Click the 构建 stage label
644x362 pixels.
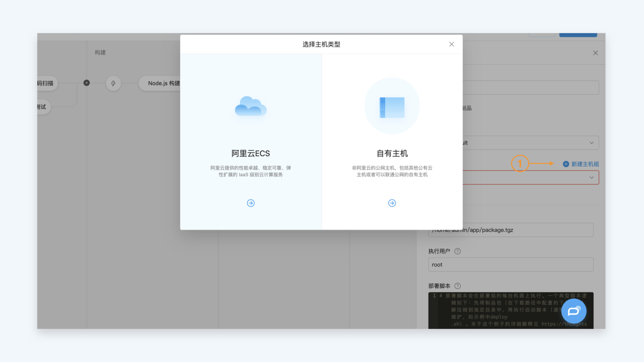(x=100, y=53)
